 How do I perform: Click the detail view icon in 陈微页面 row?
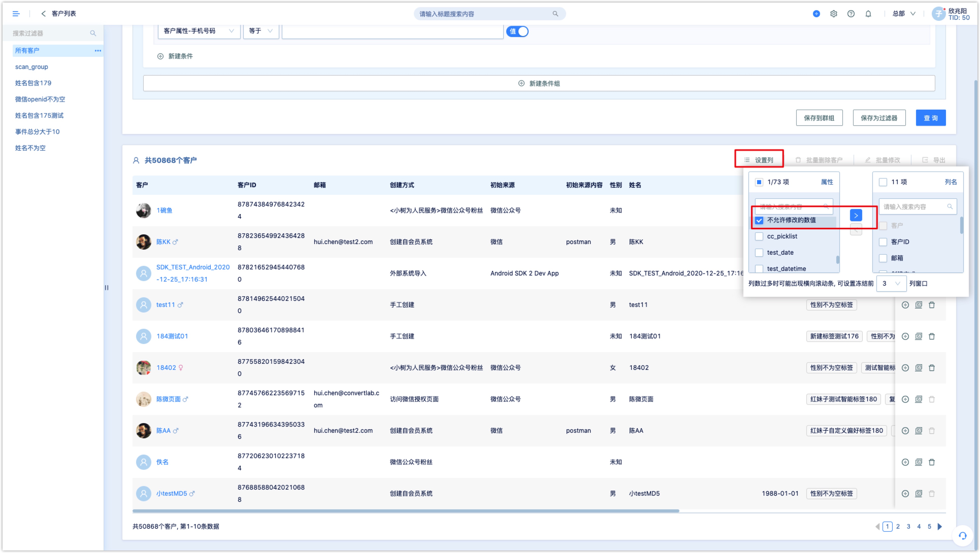[918, 400]
